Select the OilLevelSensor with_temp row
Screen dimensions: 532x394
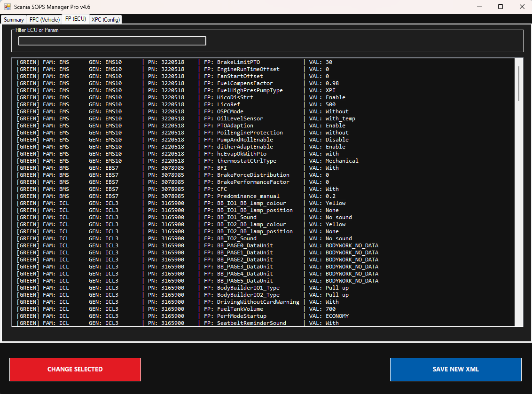(x=188, y=118)
